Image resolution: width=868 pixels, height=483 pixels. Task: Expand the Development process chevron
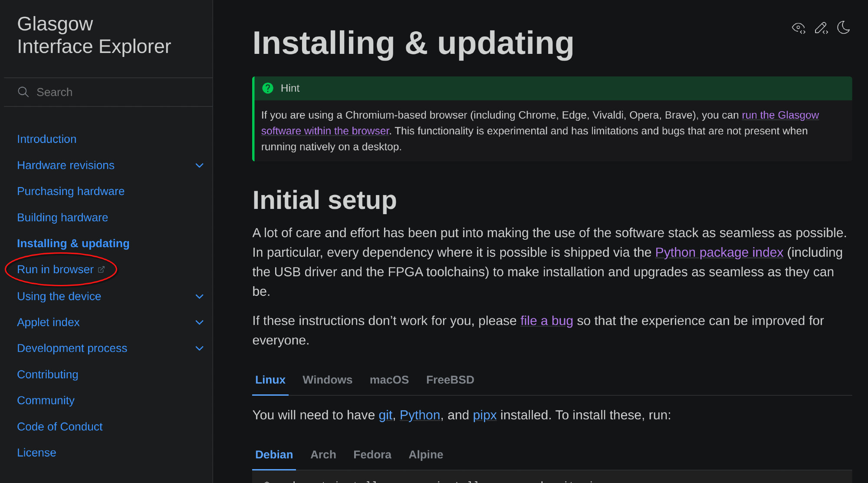(x=199, y=348)
